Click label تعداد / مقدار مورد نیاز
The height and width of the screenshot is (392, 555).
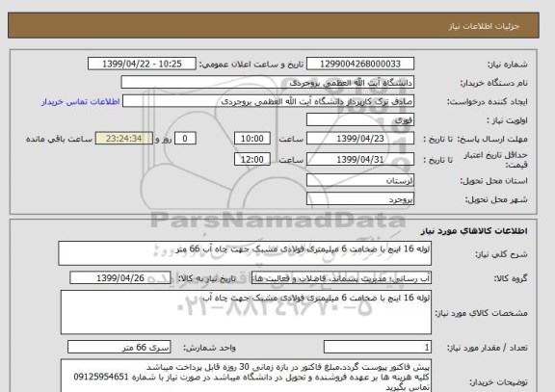[488, 348]
